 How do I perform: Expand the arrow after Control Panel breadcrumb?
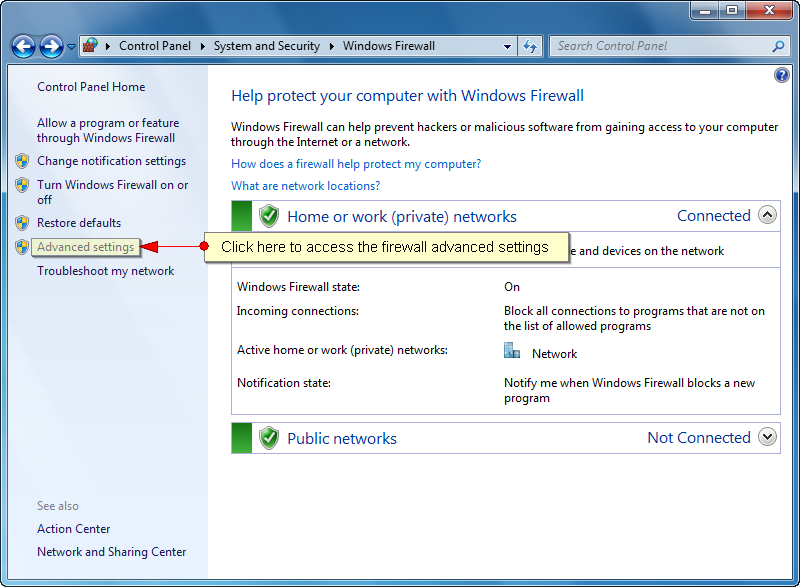(x=203, y=46)
